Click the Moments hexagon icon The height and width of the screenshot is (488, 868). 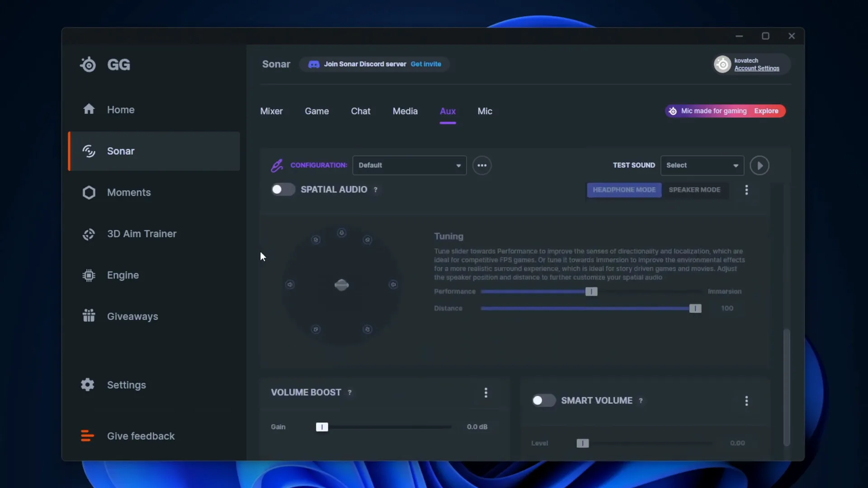[x=89, y=192]
